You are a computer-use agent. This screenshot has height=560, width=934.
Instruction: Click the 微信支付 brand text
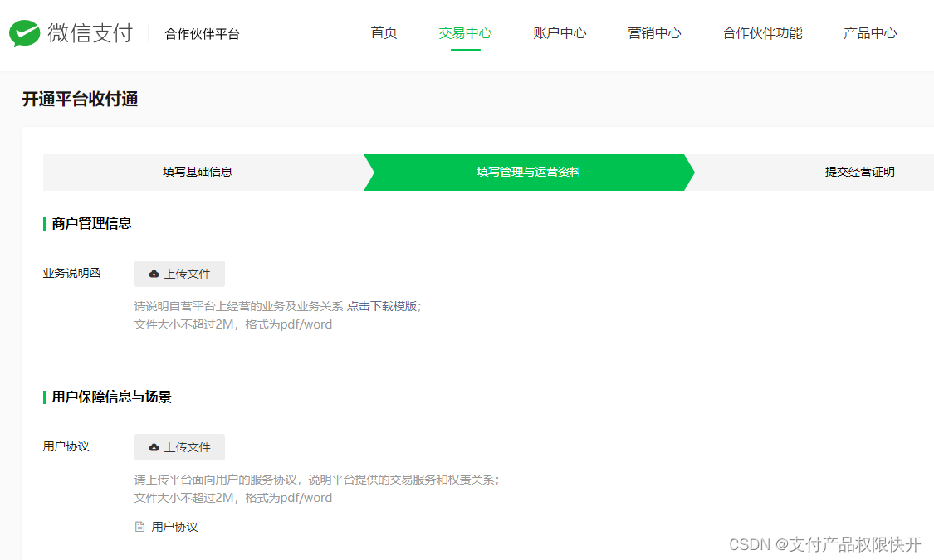tap(90, 33)
